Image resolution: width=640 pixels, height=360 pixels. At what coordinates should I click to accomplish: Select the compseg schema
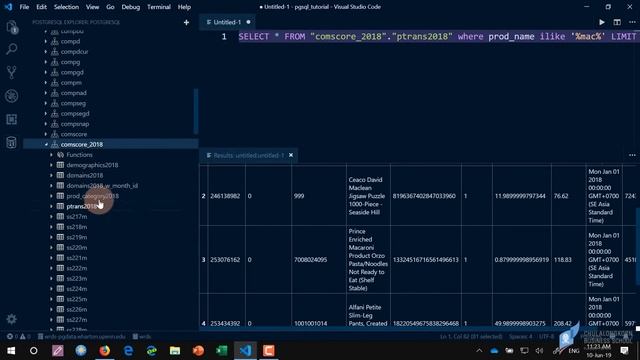pos(73,103)
